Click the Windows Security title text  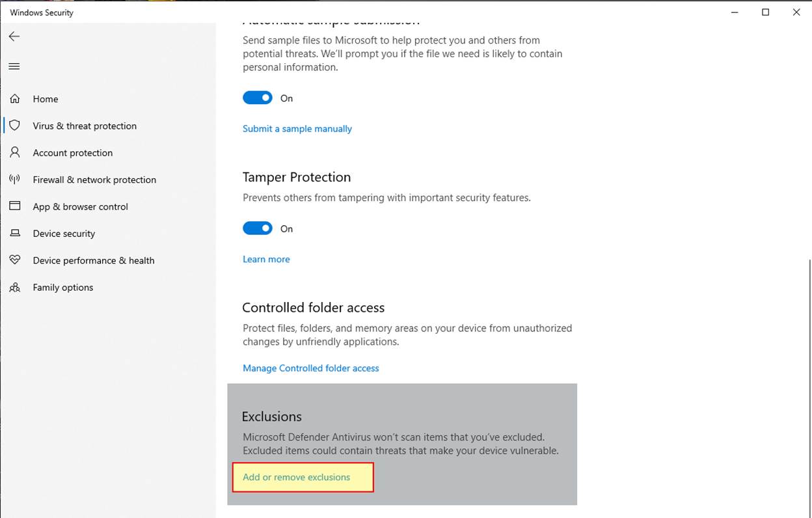pos(42,12)
